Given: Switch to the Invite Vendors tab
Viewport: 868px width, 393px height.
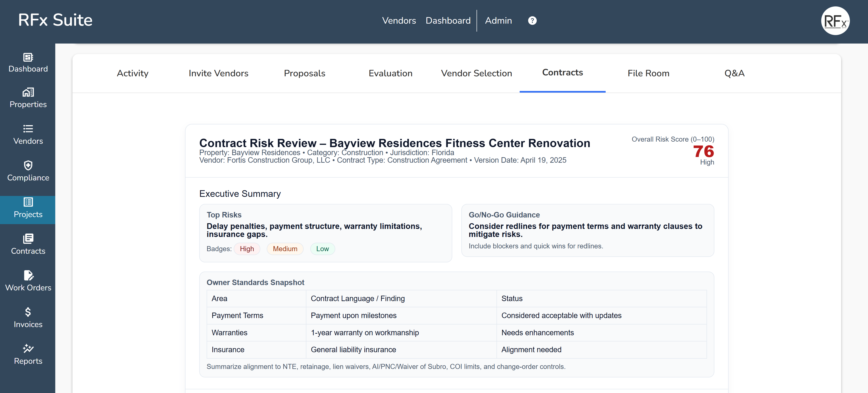Looking at the screenshot, I should tap(218, 73).
